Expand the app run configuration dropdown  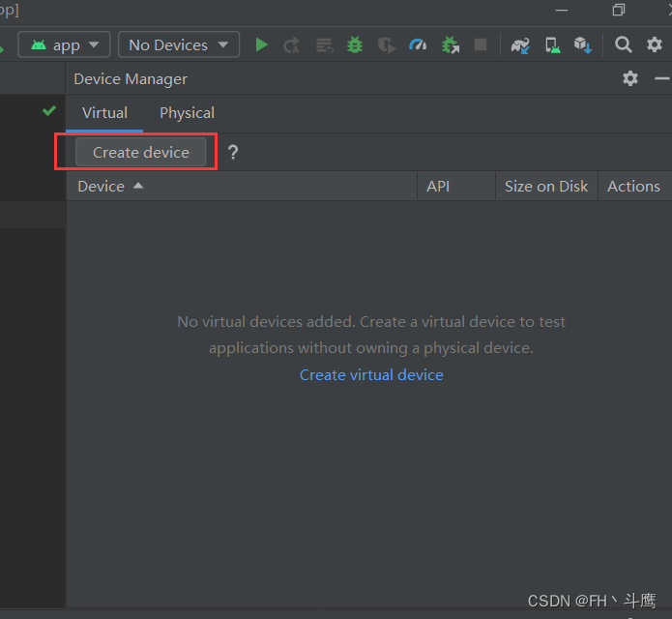64,44
